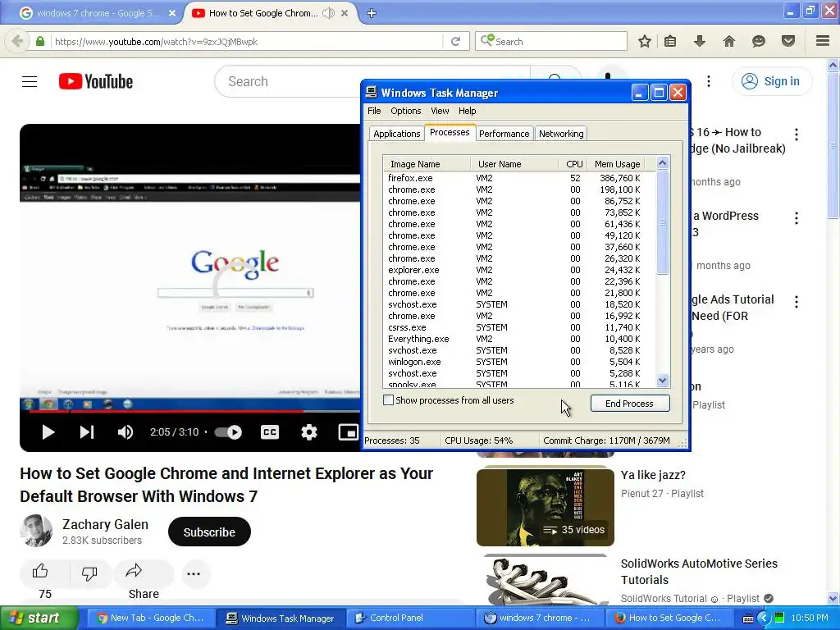The image size is (840, 630).
Task: Share the video
Action: coord(144,573)
